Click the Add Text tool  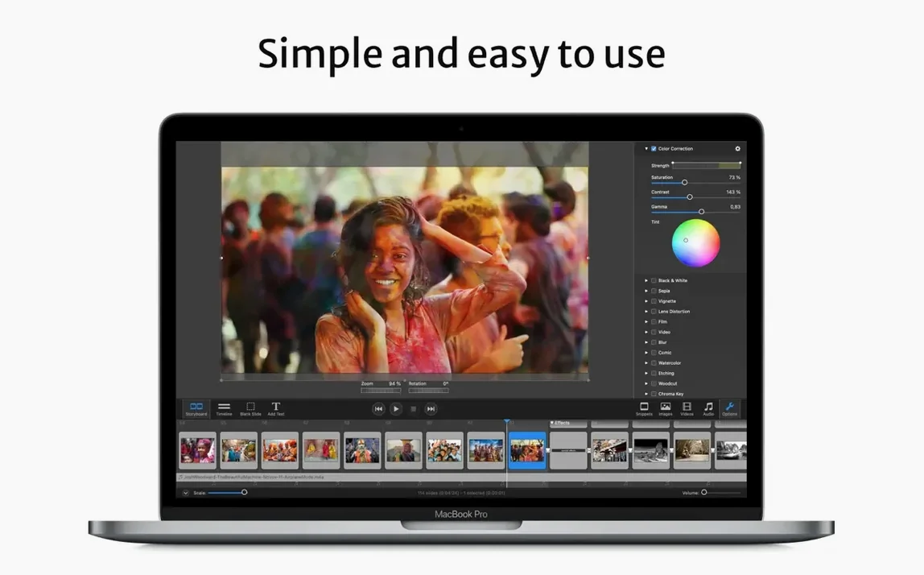pyautogui.click(x=276, y=408)
